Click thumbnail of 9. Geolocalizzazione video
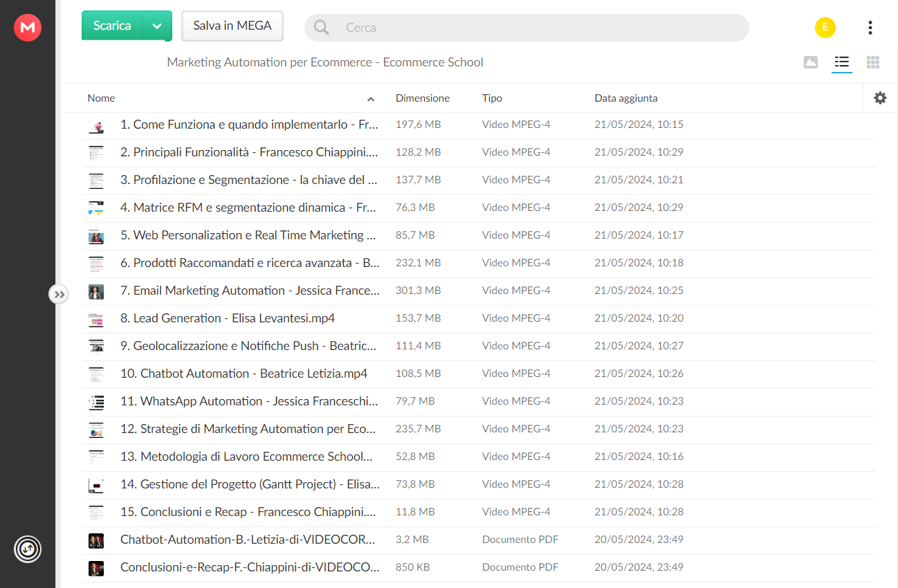 coord(96,347)
